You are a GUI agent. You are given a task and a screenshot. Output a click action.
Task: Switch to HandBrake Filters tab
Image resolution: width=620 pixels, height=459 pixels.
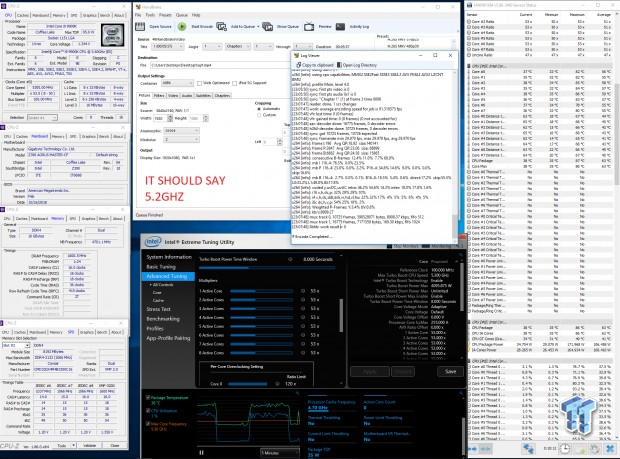(x=159, y=95)
